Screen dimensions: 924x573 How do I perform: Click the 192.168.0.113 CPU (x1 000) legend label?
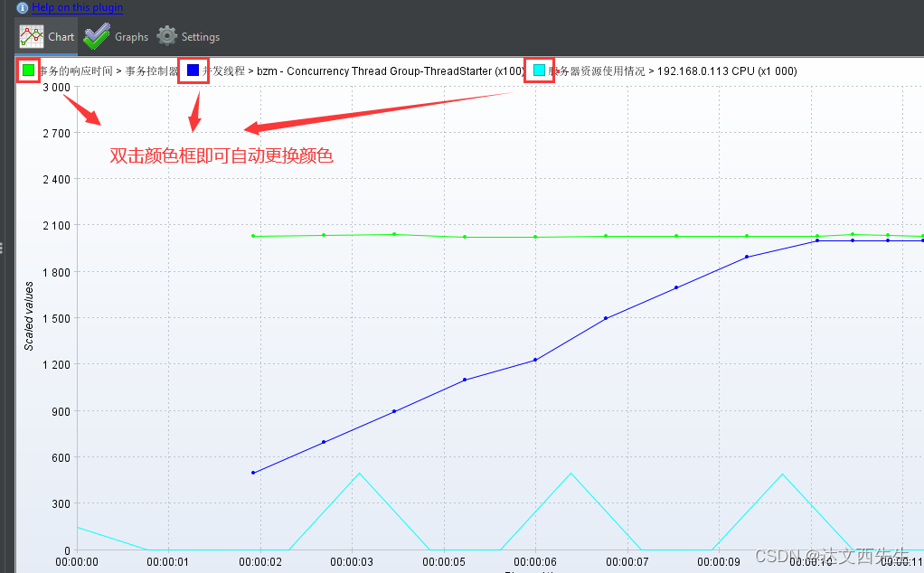point(727,71)
